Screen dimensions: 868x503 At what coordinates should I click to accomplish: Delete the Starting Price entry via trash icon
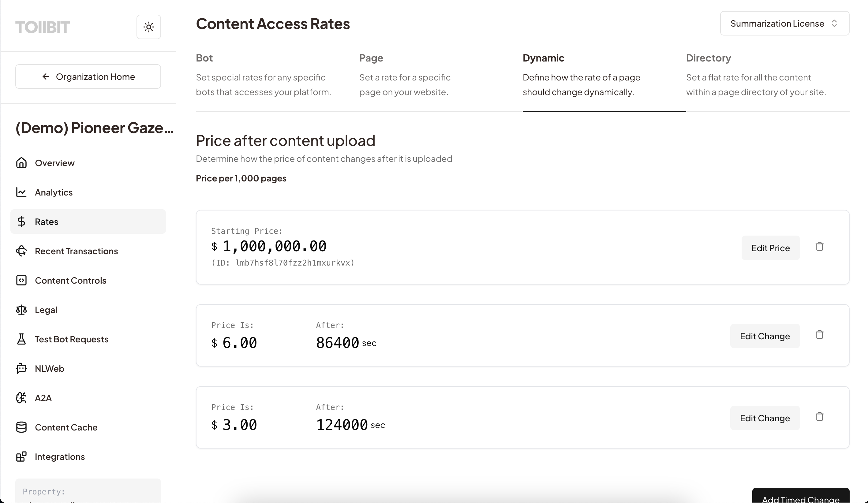point(819,247)
